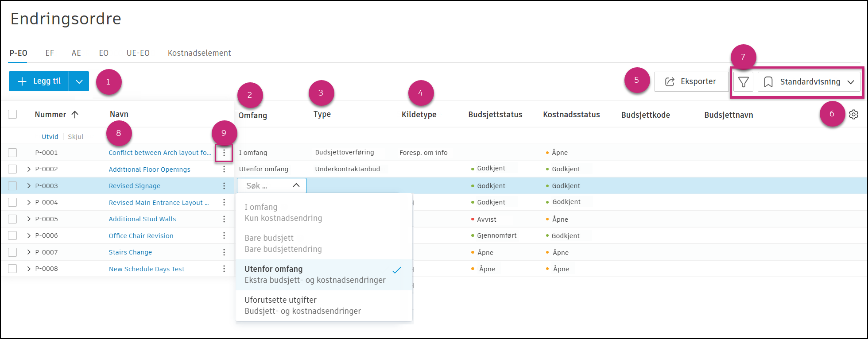Click the filter funnel icon
868x339 pixels.
click(x=743, y=82)
